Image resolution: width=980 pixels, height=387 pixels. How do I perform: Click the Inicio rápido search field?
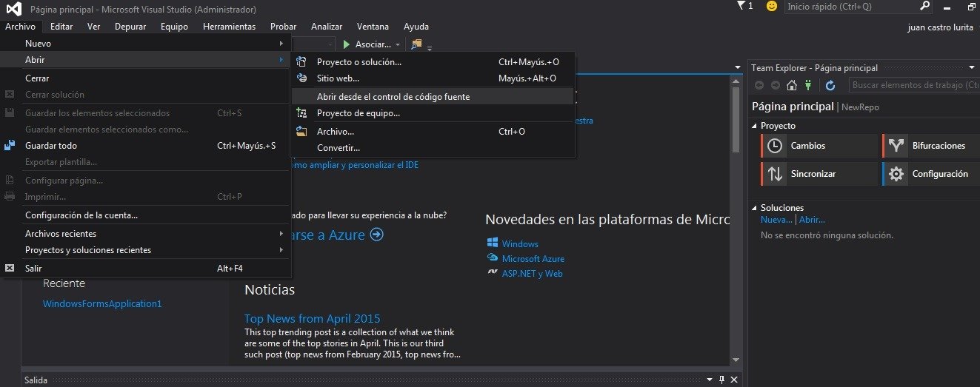851,6
